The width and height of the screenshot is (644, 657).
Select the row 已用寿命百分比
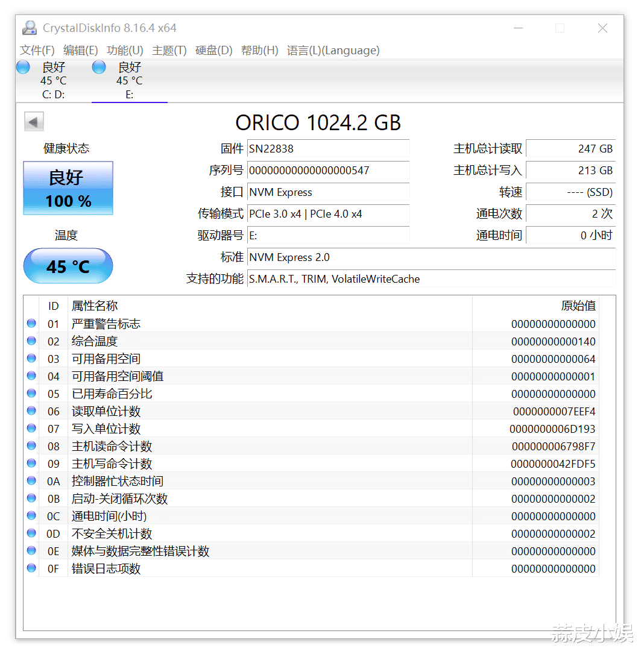point(312,394)
